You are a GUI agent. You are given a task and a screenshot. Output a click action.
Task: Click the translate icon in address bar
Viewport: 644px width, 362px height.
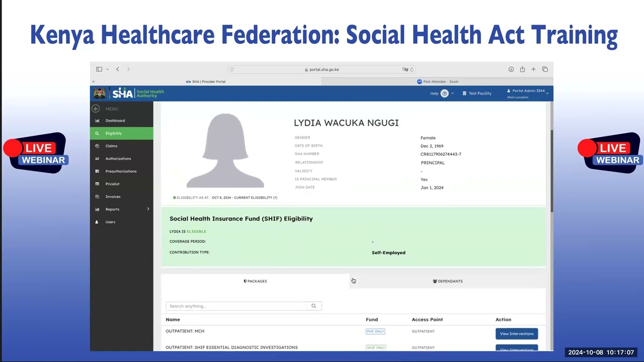coord(405,69)
